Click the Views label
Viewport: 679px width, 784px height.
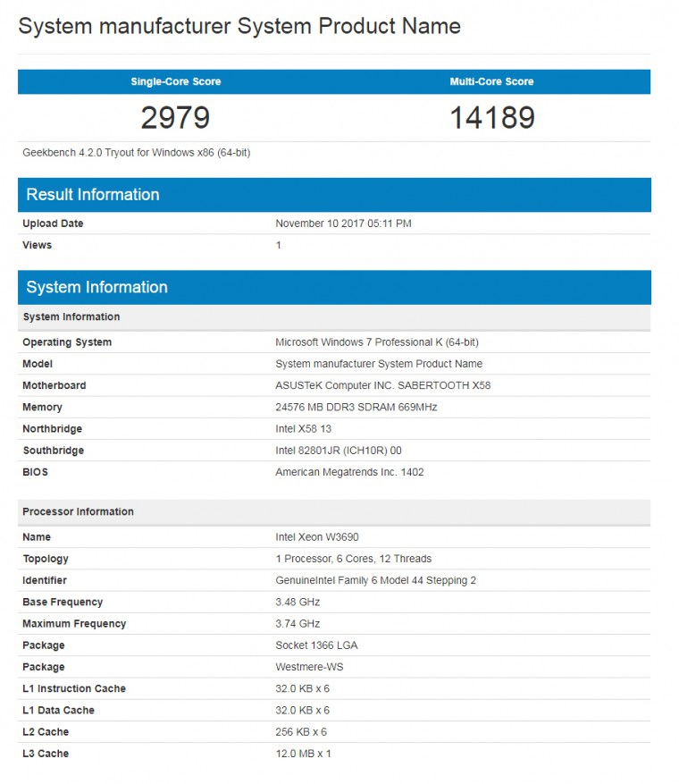37,245
